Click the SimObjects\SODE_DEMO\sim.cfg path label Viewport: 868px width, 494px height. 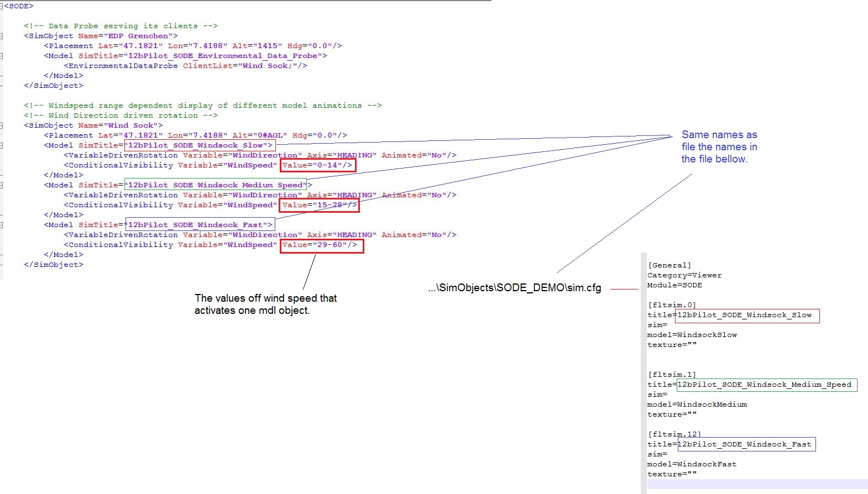(514, 288)
